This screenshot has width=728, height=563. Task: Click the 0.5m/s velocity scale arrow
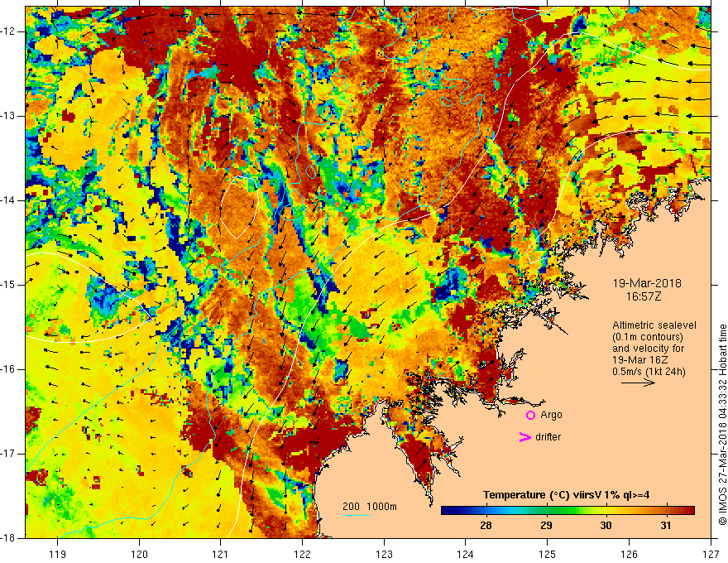pos(638,383)
